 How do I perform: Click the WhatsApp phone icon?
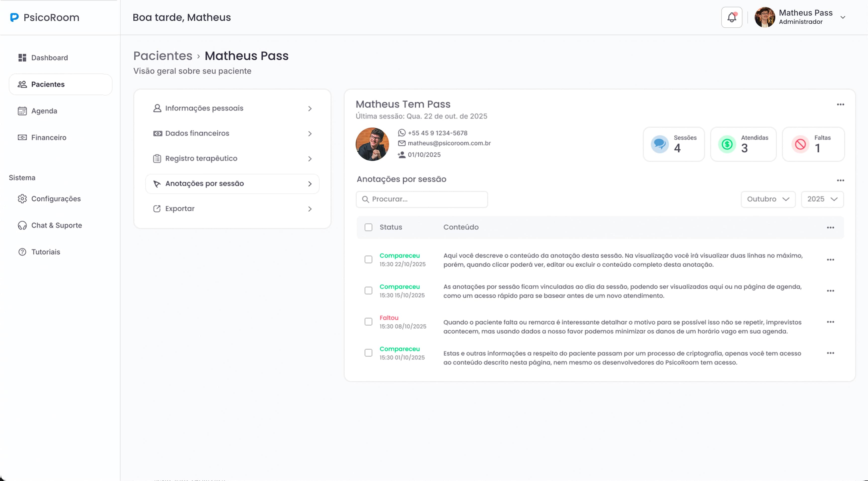pyautogui.click(x=401, y=133)
